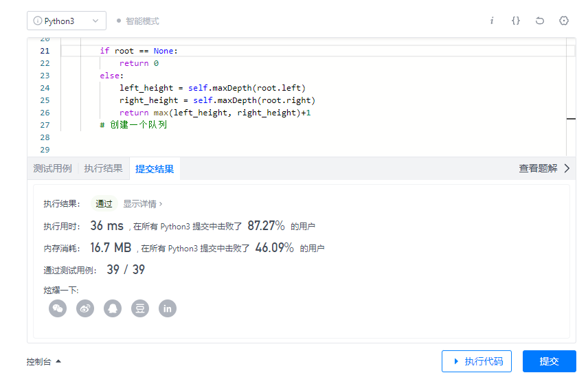Share result via Douban icon
588x386 pixels.
coord(140,308)
